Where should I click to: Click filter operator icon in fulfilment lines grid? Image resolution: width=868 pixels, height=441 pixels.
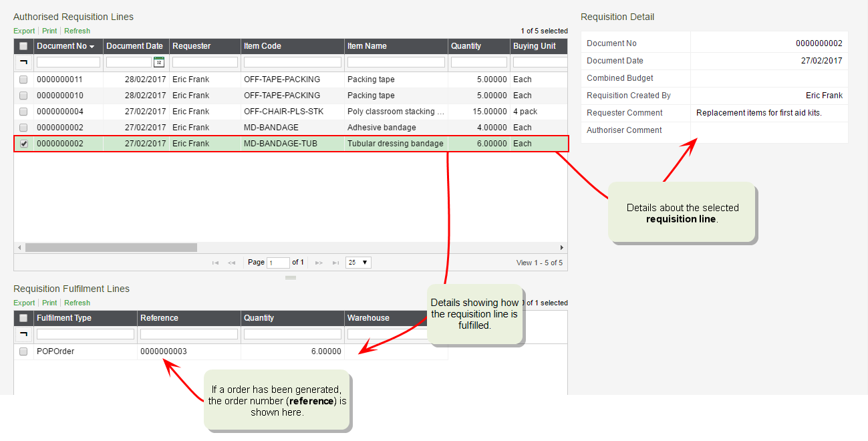tap(23, 334)
